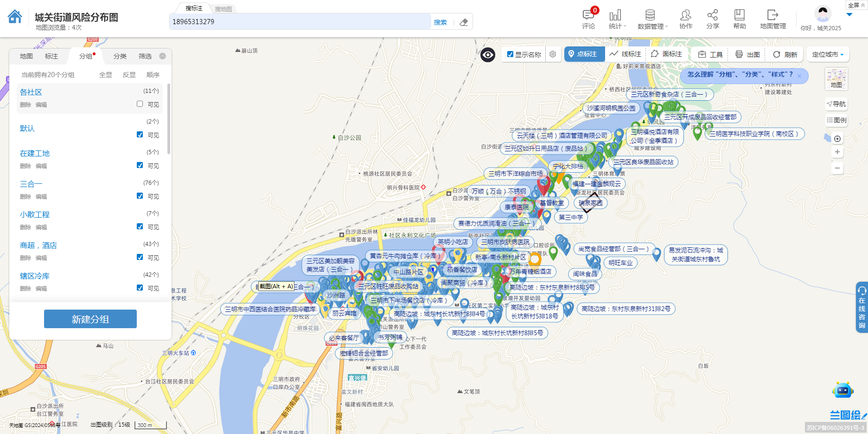Expand the 定位城市 dropdown
Screen dimensions: 868x434
click(x=828, y=54)
